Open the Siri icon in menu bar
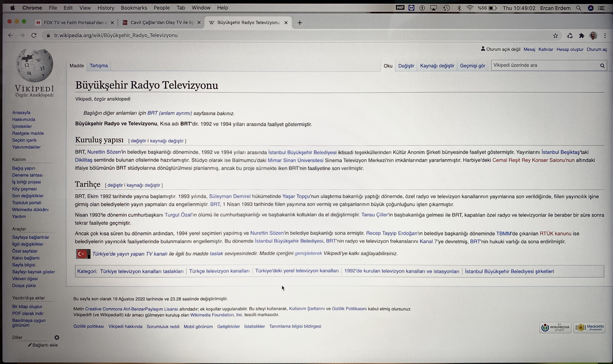This screenshot has width=613, height=364. 591,8
